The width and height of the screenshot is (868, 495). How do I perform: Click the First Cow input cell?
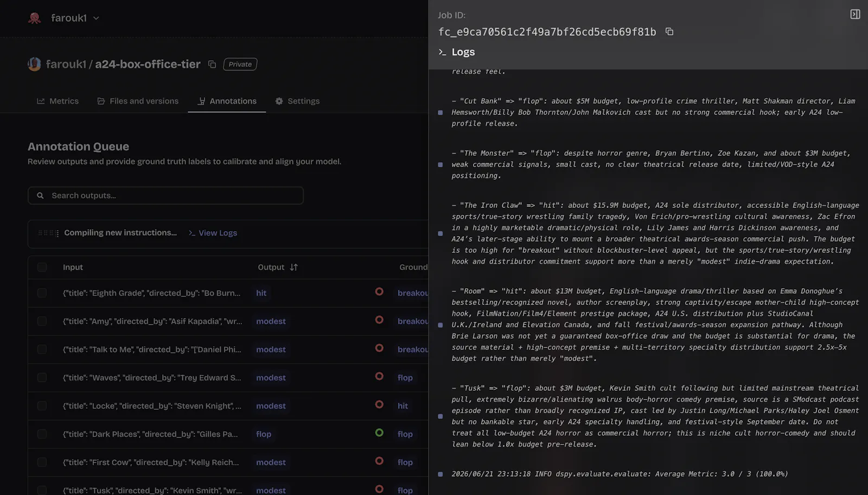[x=151, y=462]
